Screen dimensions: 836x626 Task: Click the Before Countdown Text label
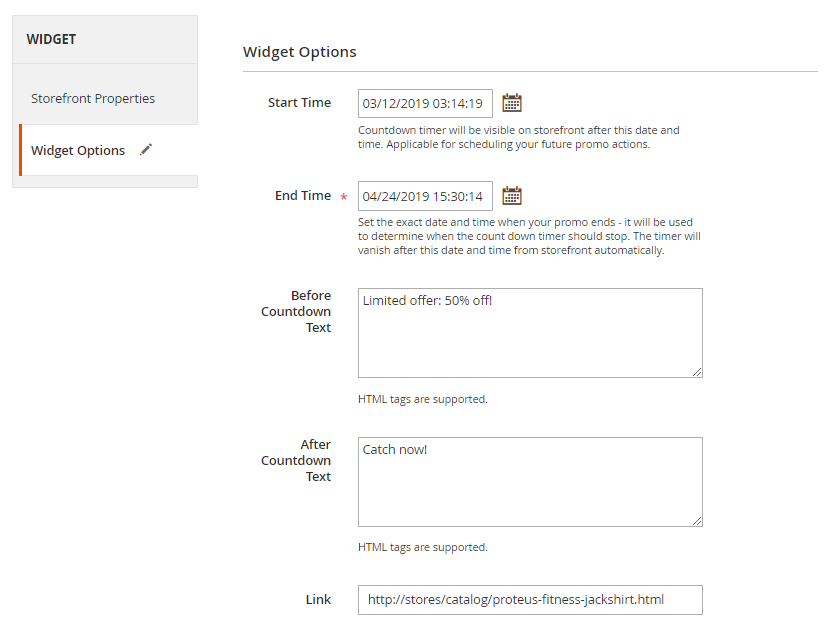[297, 312]
